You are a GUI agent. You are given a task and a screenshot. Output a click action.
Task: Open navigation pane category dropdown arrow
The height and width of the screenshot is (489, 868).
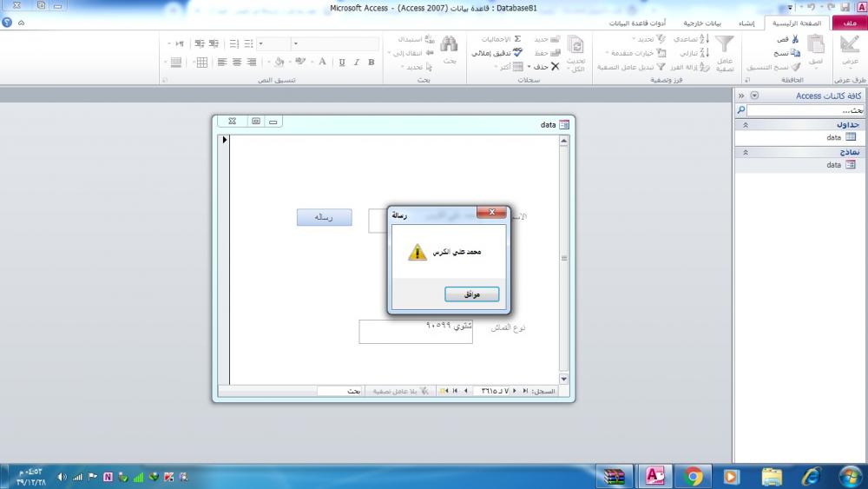pos(754,96)
